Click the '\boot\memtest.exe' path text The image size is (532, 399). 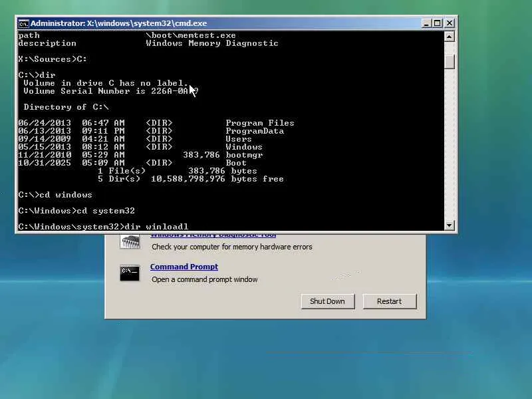coord(191,35)
